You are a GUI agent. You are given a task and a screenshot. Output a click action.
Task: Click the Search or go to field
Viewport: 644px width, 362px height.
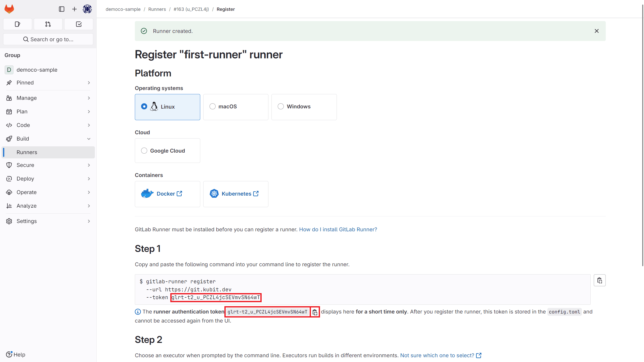click(48, 39)
